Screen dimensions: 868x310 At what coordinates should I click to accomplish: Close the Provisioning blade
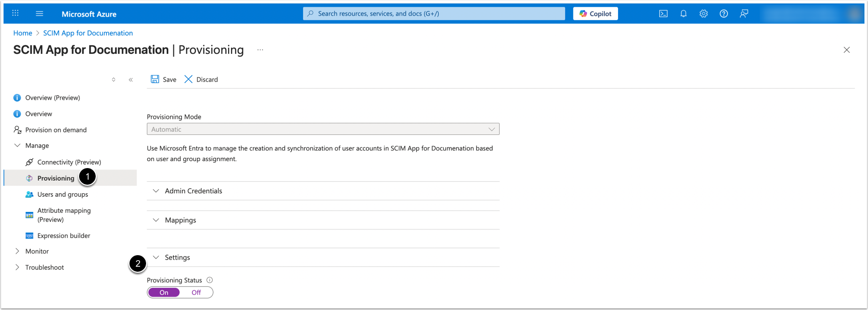pyautogui.click(x=847, y=50)
